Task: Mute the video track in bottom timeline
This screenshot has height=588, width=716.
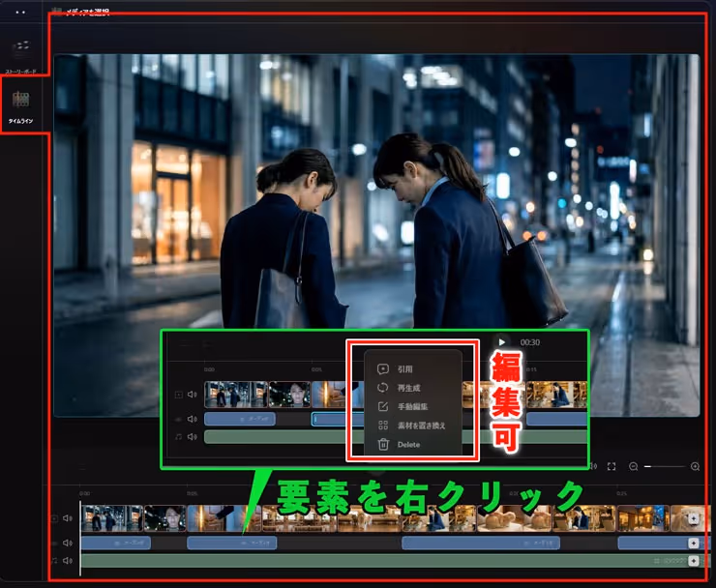Action: click(68, 518)
